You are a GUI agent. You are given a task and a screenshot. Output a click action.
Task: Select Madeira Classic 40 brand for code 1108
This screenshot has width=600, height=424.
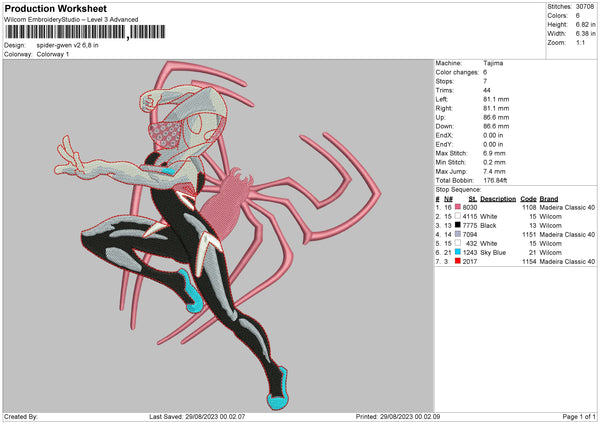coord(567,207)
